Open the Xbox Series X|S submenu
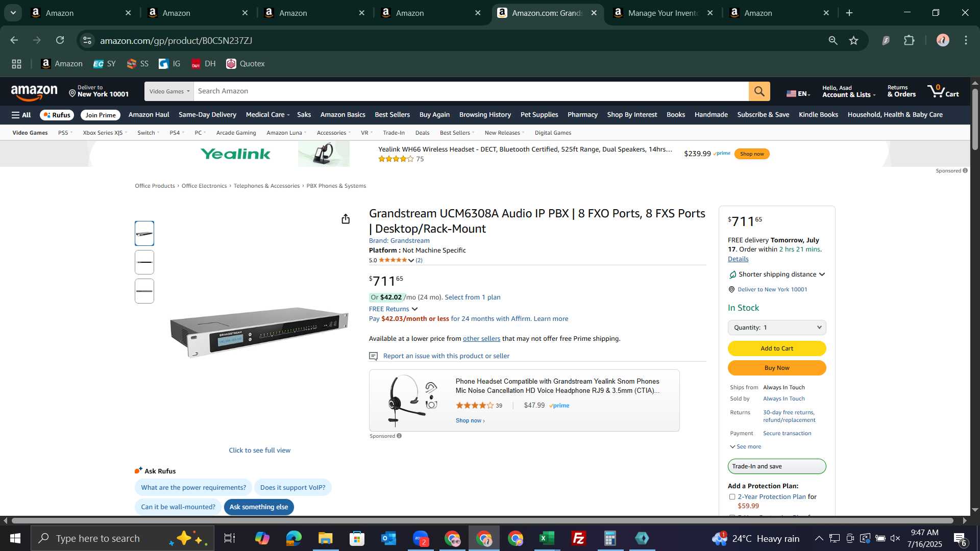This screenshot has width=980, height=551. coord(105,133)
